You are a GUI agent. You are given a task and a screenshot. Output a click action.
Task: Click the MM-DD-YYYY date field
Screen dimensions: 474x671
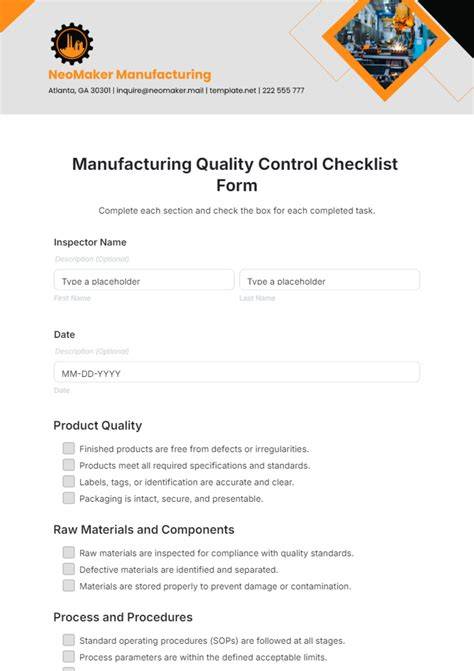237,372
